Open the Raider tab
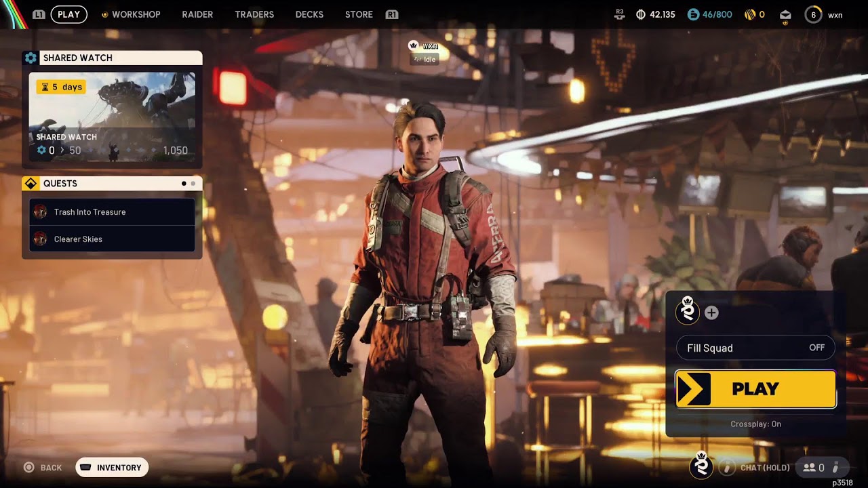 coord(197,14)
